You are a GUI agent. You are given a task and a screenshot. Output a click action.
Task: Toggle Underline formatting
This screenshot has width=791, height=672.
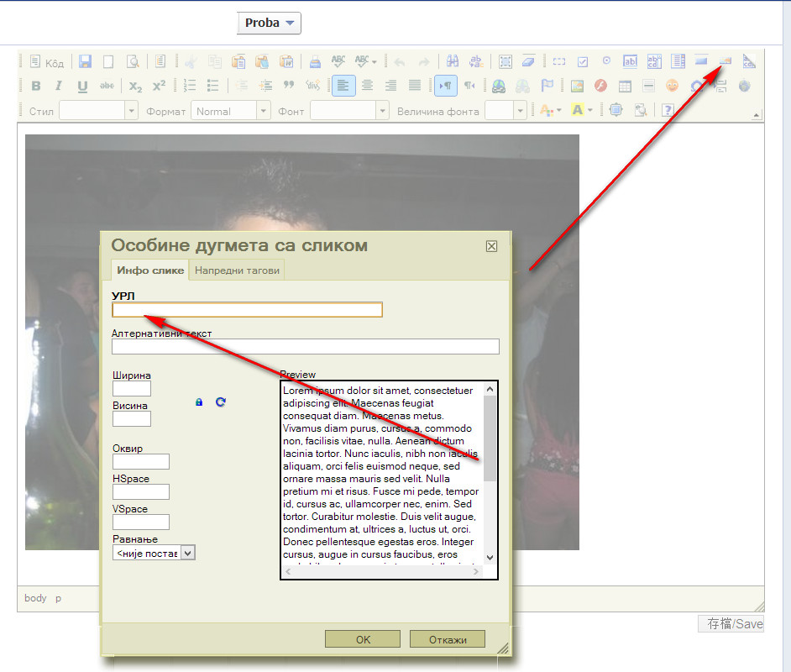(x=82, y=86)
